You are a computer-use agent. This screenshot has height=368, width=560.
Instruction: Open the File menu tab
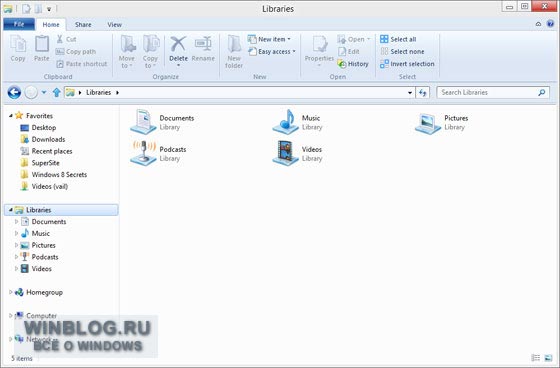coord(19,24)
